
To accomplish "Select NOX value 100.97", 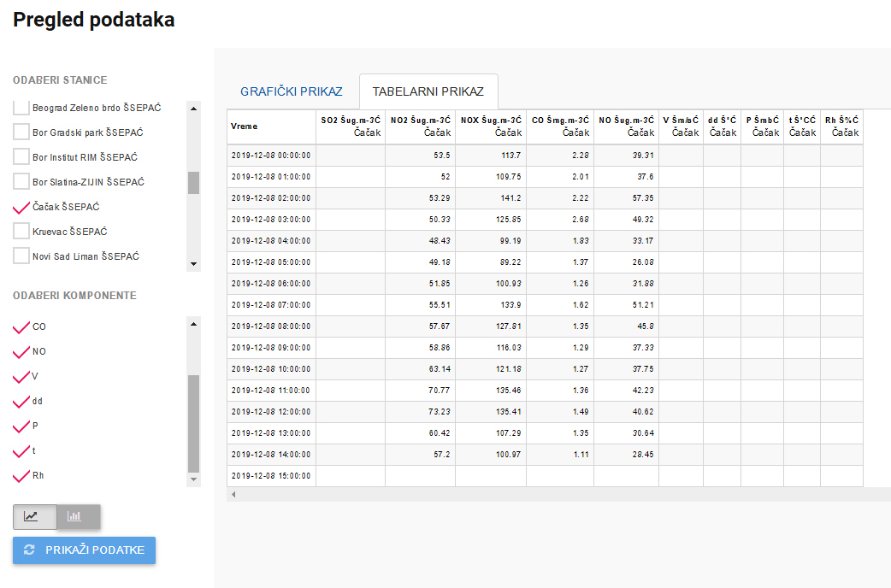I will [x=491, y=455].
